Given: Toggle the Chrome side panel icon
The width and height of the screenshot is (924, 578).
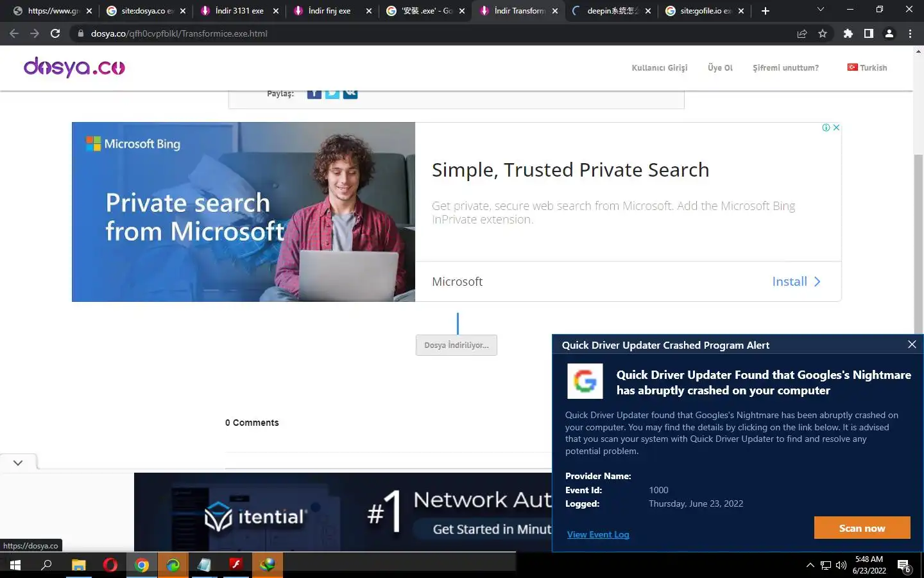Looking at the screenshot, I should [x=869, y=33].
